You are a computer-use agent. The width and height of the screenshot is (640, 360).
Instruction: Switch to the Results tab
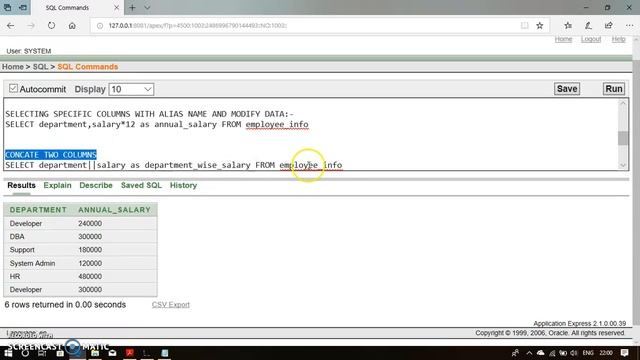(x=21, y=185)
